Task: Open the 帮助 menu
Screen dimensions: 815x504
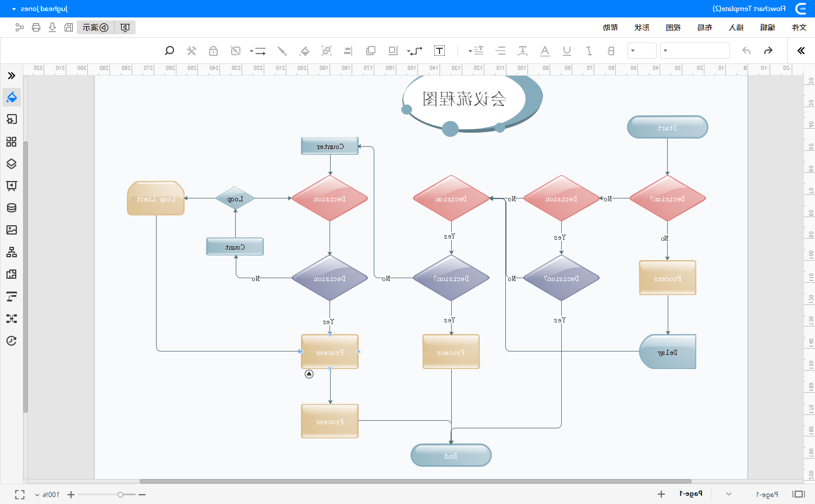Action: tap(610, 27)
